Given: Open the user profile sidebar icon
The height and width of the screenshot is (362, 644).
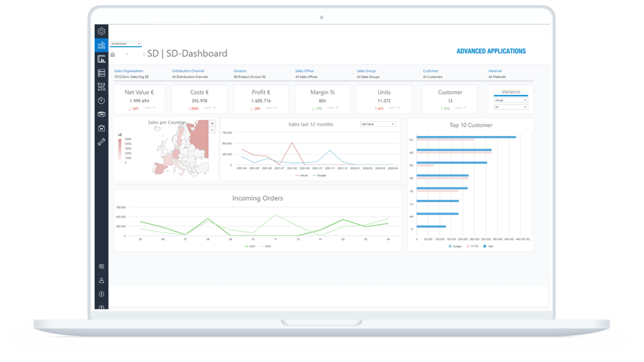Looking at the screenshot, I should 101,280.
